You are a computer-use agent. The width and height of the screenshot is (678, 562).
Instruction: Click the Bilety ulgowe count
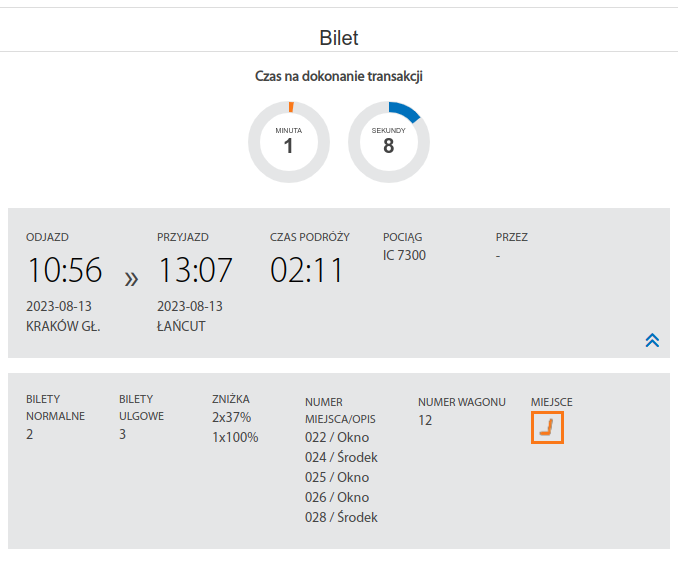(x=122, y=434)
